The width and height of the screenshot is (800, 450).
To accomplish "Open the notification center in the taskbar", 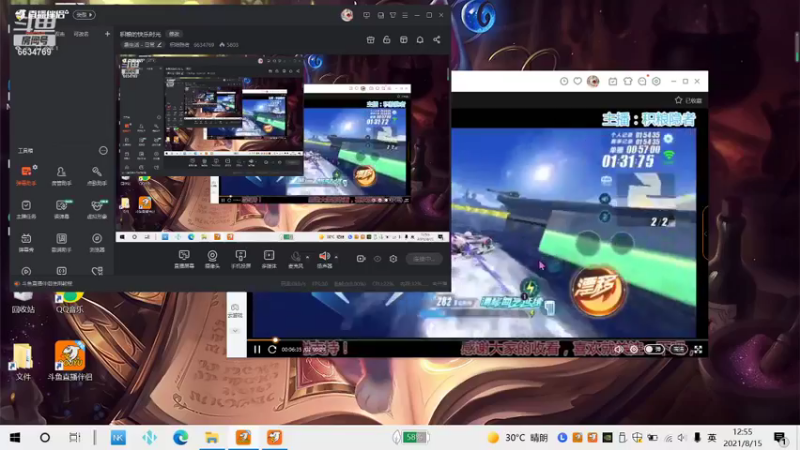I will [780, 437].
